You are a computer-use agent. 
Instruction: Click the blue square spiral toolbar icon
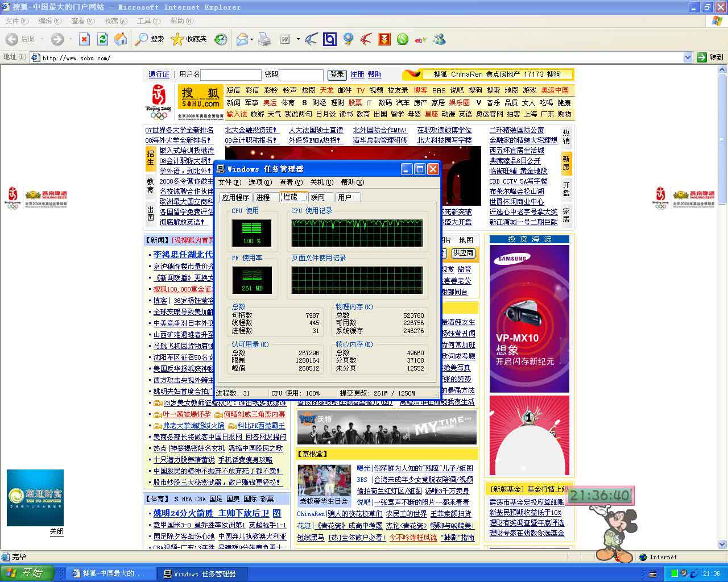[x=330, y=39]
